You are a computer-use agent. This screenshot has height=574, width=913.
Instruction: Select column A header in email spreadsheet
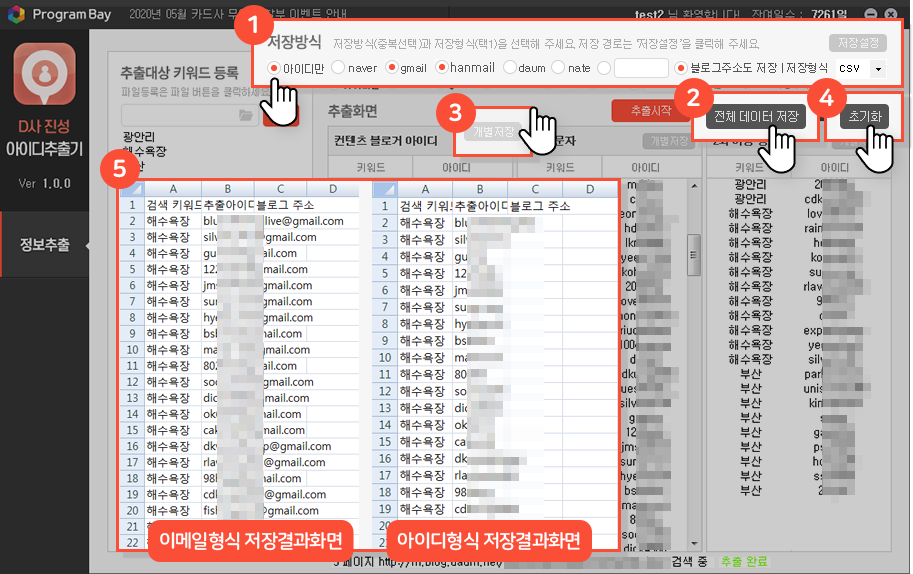(x=173, y=189)
